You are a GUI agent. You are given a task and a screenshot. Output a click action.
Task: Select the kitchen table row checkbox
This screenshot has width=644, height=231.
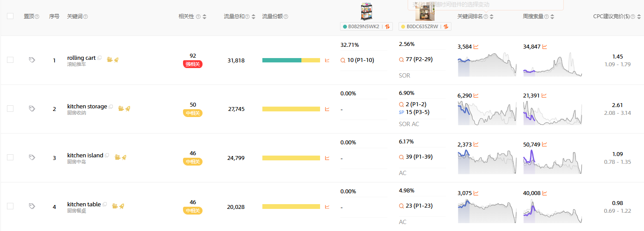coord(10,206)
